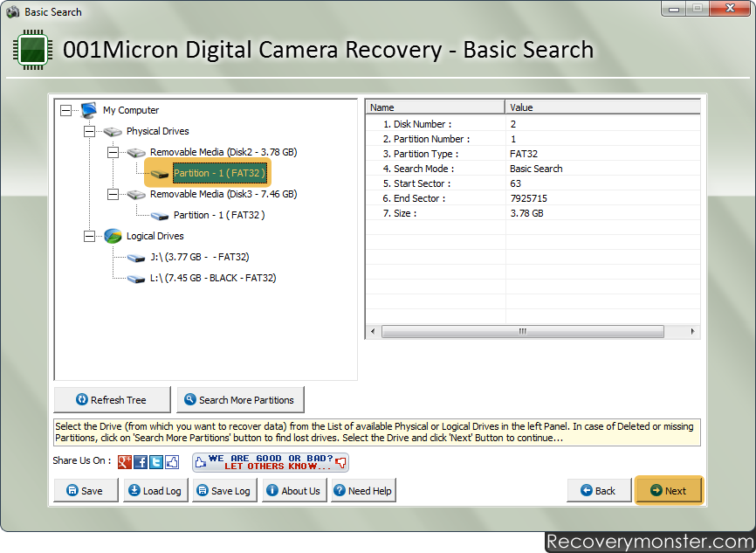
Task: Select logical drive L:\ (7.45 GB - BLACK)
Action: click(213, 278)
